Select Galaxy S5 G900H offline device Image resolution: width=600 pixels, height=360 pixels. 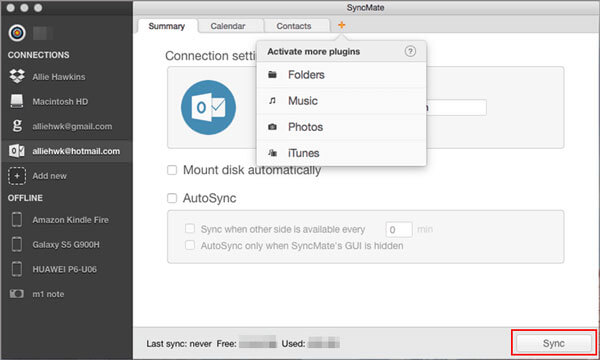(x=67, y=244)
